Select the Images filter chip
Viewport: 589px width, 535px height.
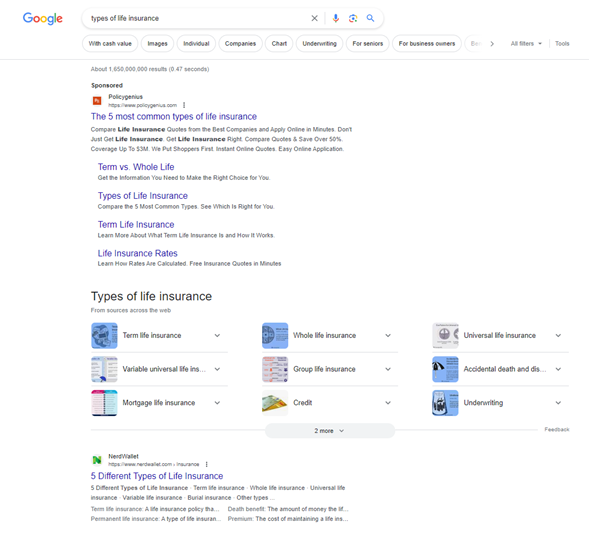click(x=157, y=44)
